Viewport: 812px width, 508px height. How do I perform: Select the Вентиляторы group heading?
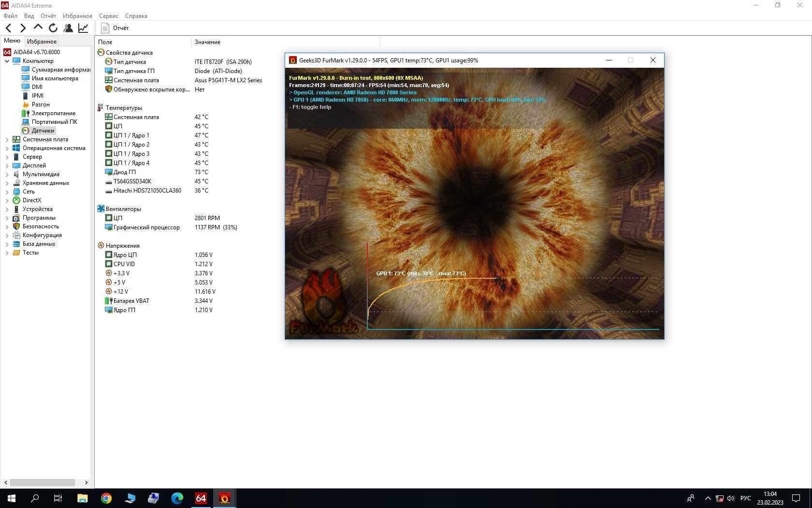coord(123,209)
